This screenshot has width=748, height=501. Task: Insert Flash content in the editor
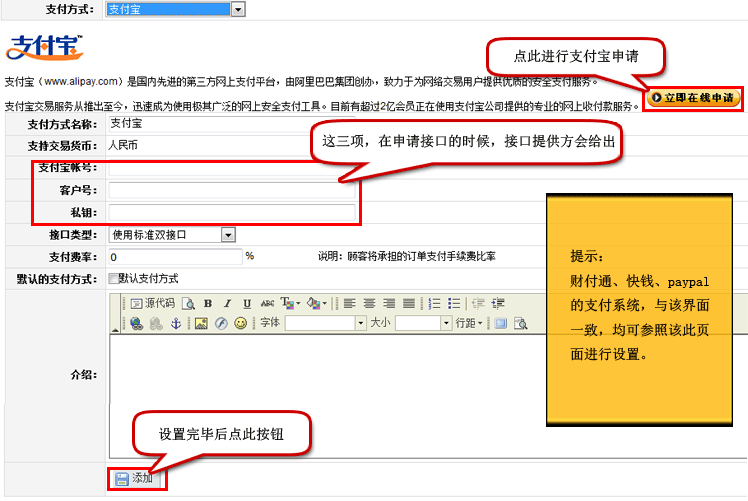click(221, 324)
